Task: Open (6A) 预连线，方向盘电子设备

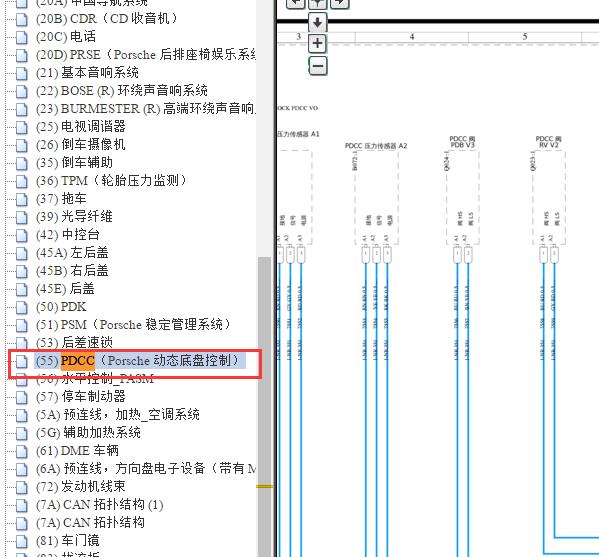Action: coord(146,468)
